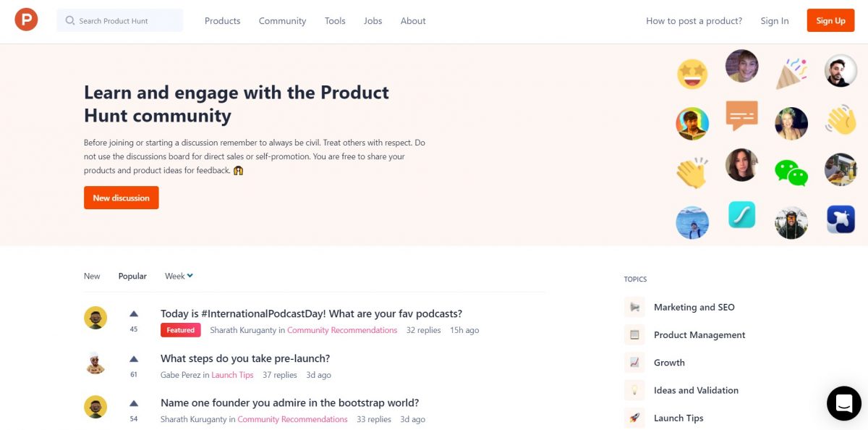The image size is (868, 430).
Task: Open the Product Management topic link
Action: (699, 335)
